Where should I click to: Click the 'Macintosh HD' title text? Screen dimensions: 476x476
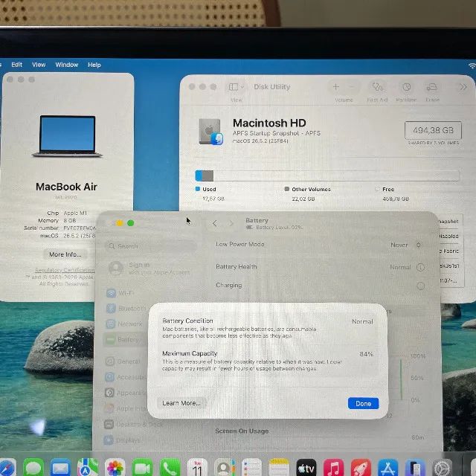(x=269, y=123)
